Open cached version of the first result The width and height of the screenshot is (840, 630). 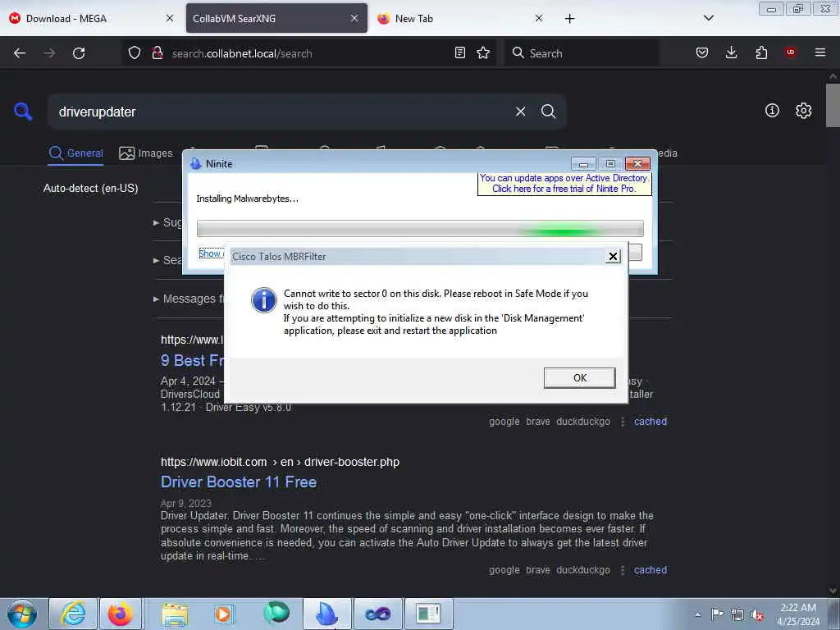[x=651, y=422]
